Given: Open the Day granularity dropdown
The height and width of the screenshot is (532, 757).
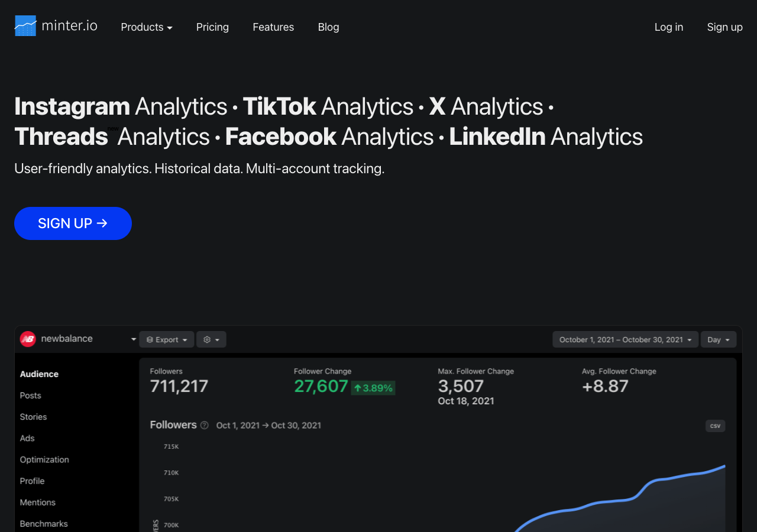Looking at the screenshot, I should click(718, 339).
